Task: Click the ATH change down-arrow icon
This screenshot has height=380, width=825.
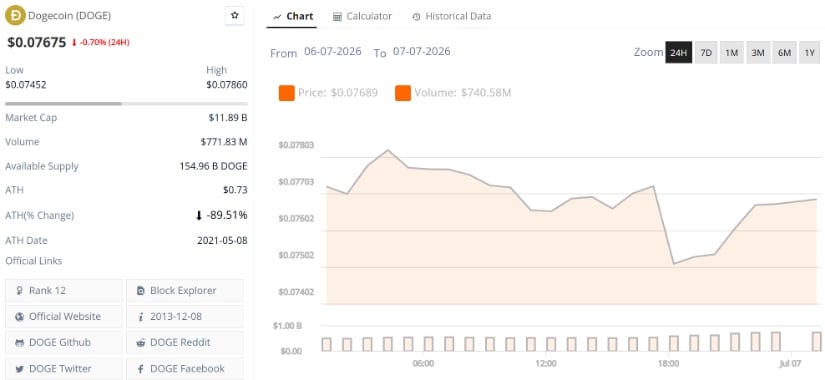Action: pos(199,215)
